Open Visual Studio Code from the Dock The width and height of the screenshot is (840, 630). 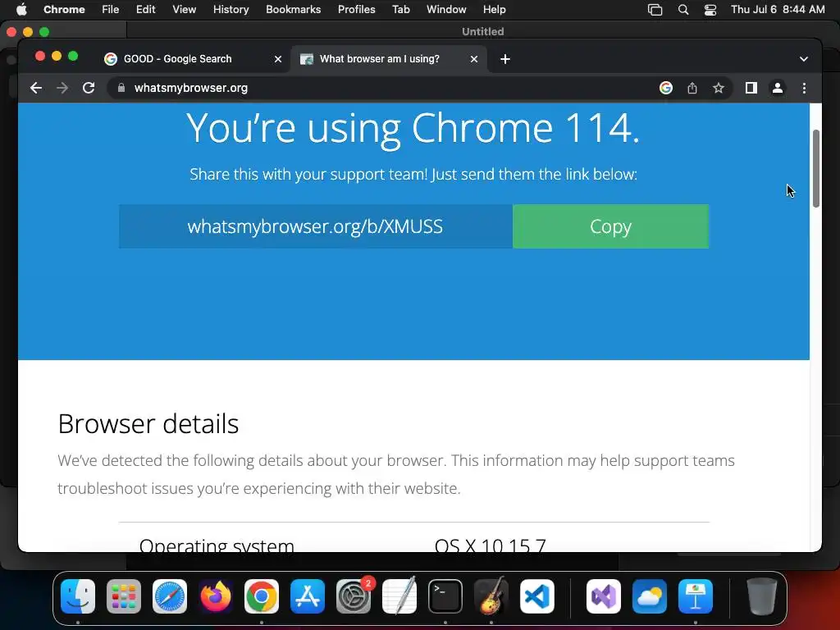click(x=537, y=596)
